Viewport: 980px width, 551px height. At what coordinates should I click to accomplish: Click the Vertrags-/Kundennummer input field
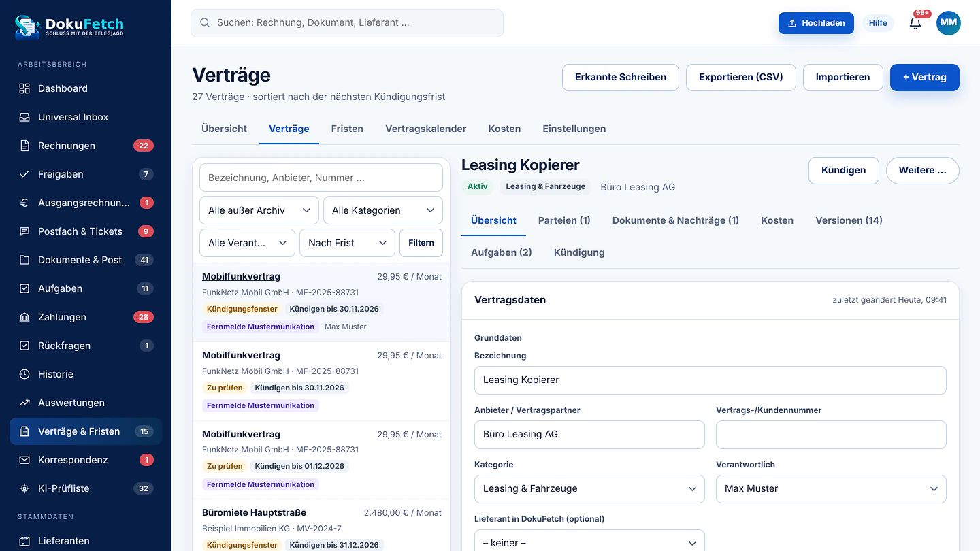click(x=831, y=435)
